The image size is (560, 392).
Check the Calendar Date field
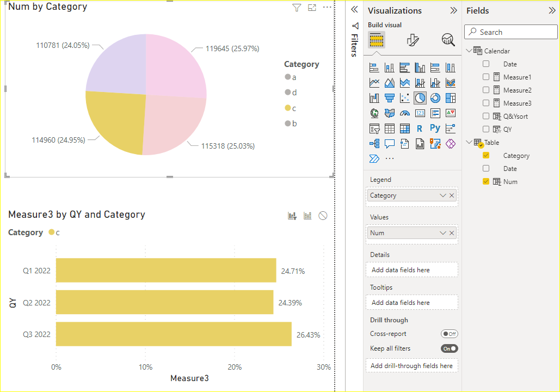pyautogui.click(x=485, y=64)
